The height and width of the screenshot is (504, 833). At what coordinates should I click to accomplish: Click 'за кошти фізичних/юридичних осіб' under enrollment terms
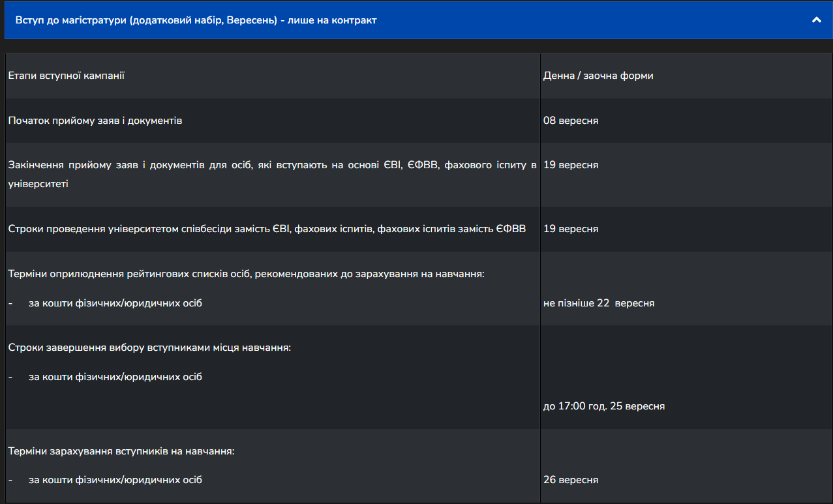pyautogui.click(x=115, y=480)
